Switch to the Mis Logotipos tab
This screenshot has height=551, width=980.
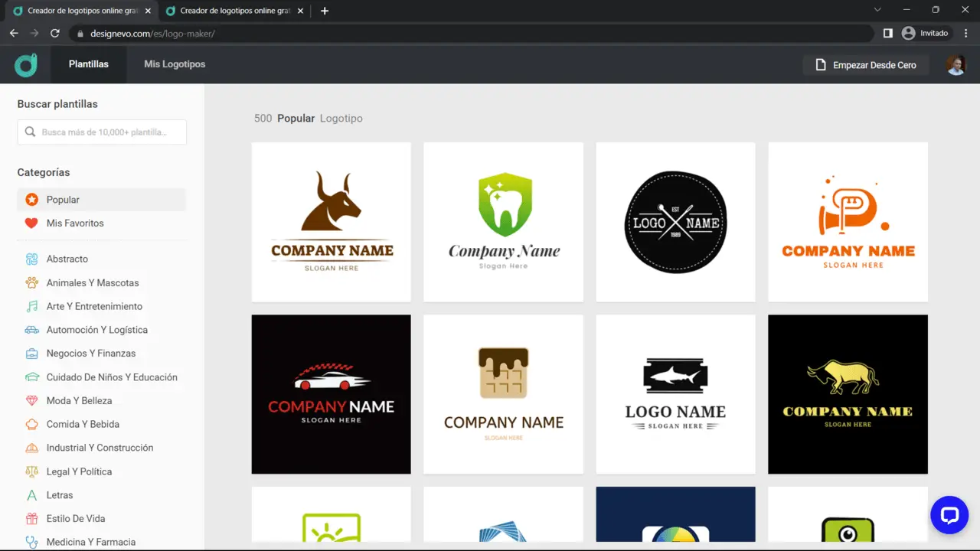(x=175, y=64)
